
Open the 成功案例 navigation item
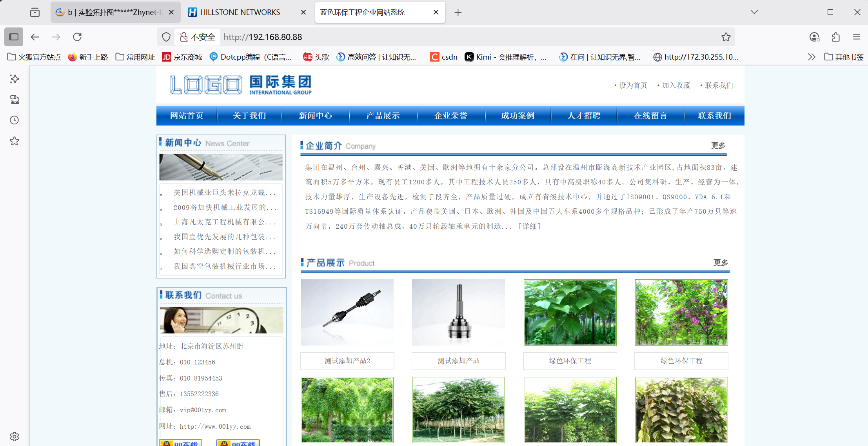point(518,116)
